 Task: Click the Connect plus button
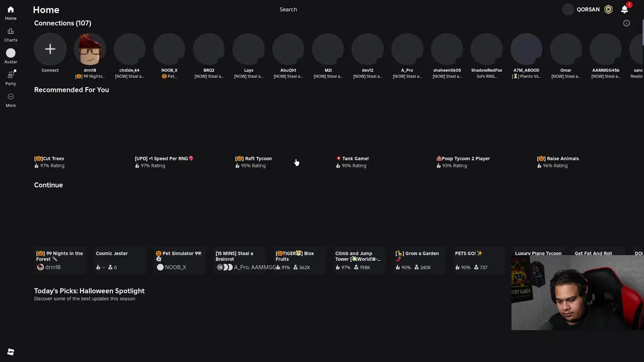50,49
